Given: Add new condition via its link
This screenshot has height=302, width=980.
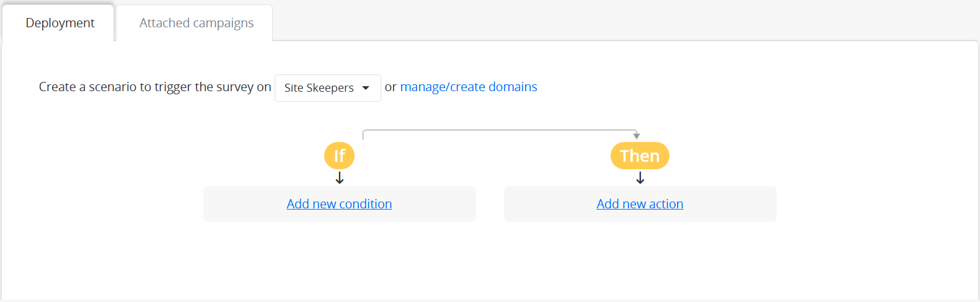Looking at the screenshot, I should tap(339, 204).
